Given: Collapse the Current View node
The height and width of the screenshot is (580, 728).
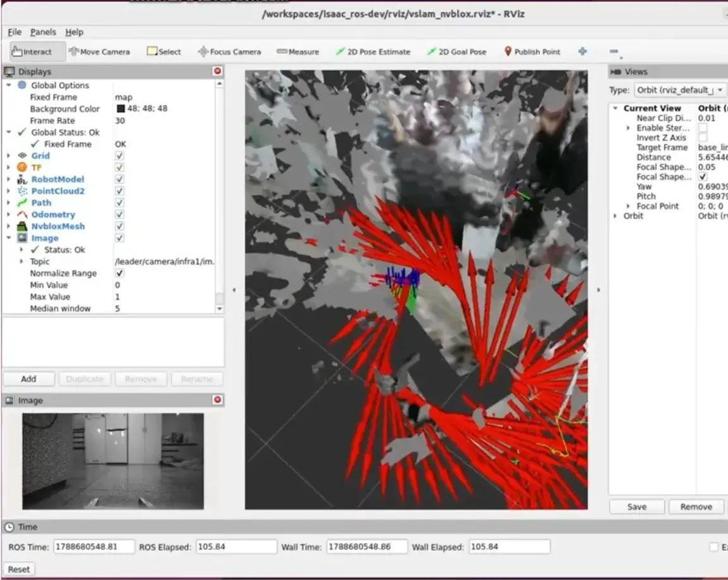Looking at the screenshot, I should tap(615, 108).
